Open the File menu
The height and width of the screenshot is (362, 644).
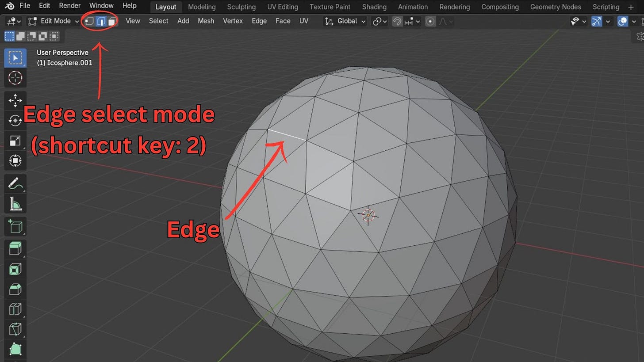click(25, 6)
